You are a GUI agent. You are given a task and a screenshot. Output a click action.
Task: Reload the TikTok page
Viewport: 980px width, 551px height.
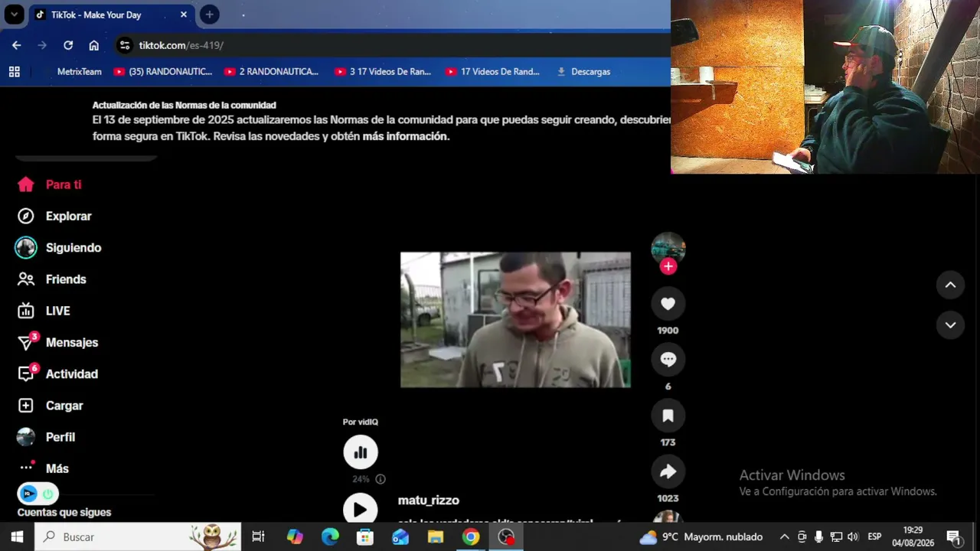[x=68, y=45]
